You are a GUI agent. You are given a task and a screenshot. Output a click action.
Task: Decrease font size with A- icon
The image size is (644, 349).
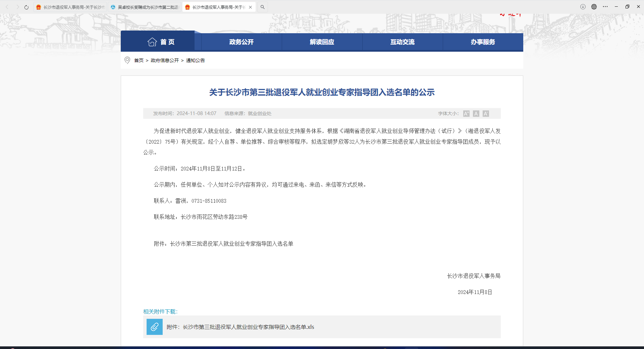[x=486, y=114]
